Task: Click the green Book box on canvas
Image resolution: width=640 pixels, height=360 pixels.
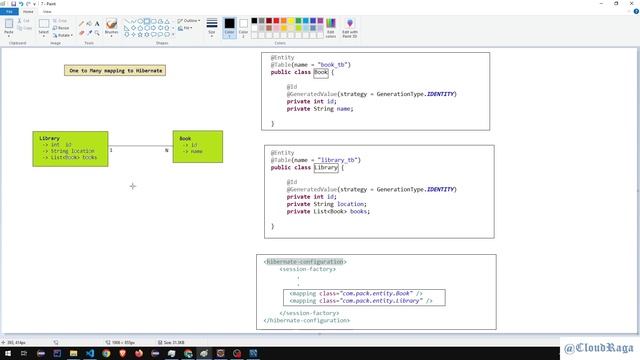Action: (x=198, y=147)
